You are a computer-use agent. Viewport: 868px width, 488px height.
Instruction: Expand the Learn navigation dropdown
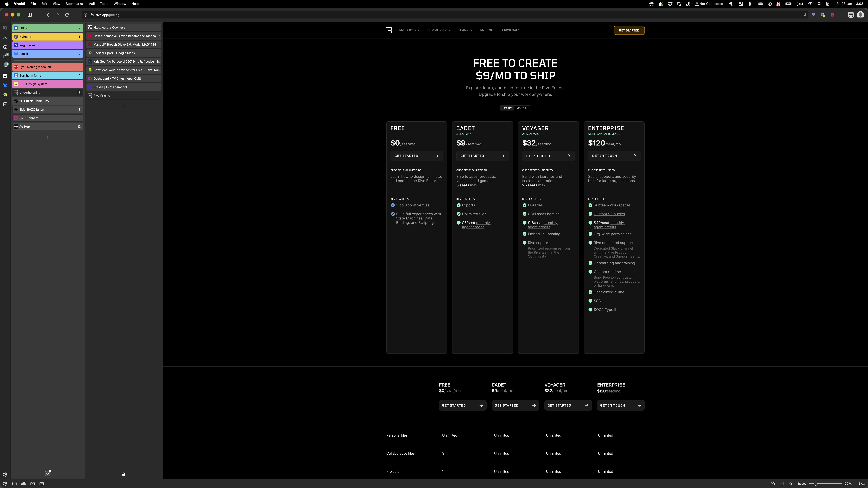pyautogui.click(x=465, y=30)
